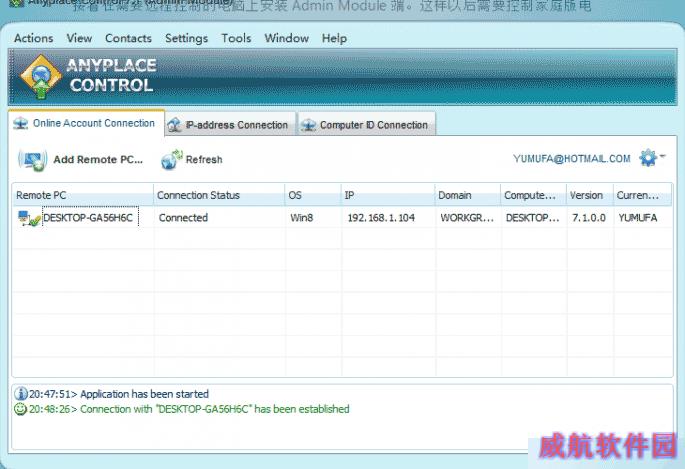Open the Window menu
This screenshot has width=685, height=469.
tap(287, 38)
